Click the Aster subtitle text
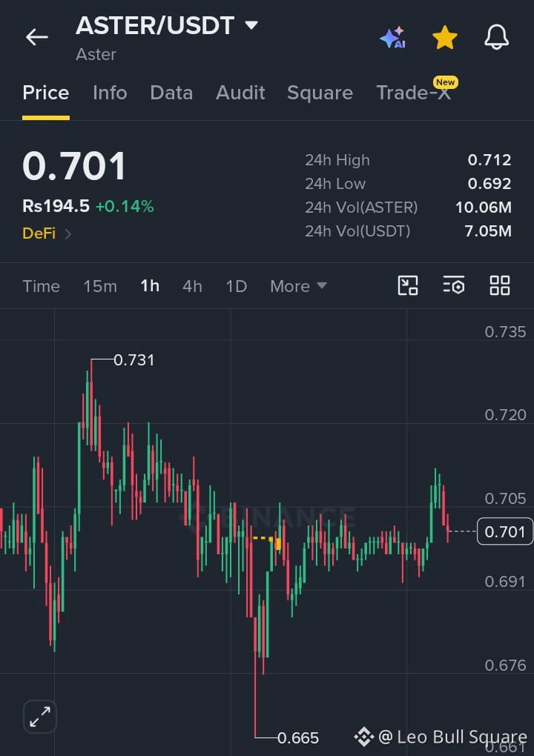The height and width of the screenshot is (756, 534). (96, 55)
